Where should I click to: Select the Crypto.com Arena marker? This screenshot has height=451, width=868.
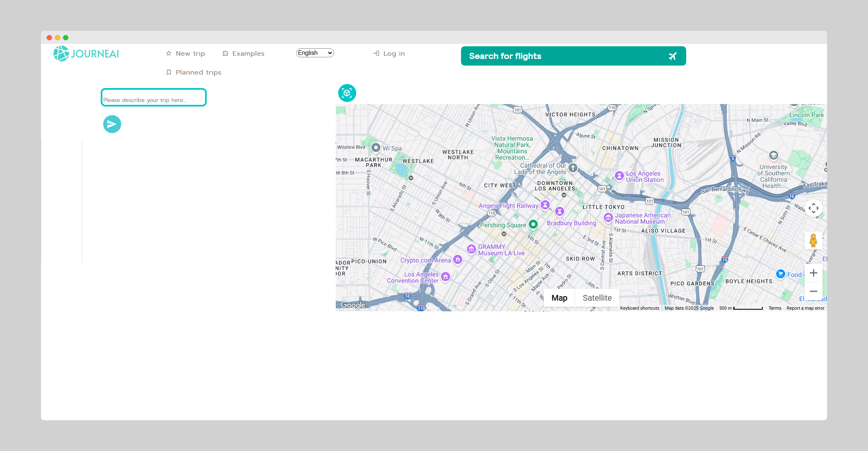coord(458,259)
